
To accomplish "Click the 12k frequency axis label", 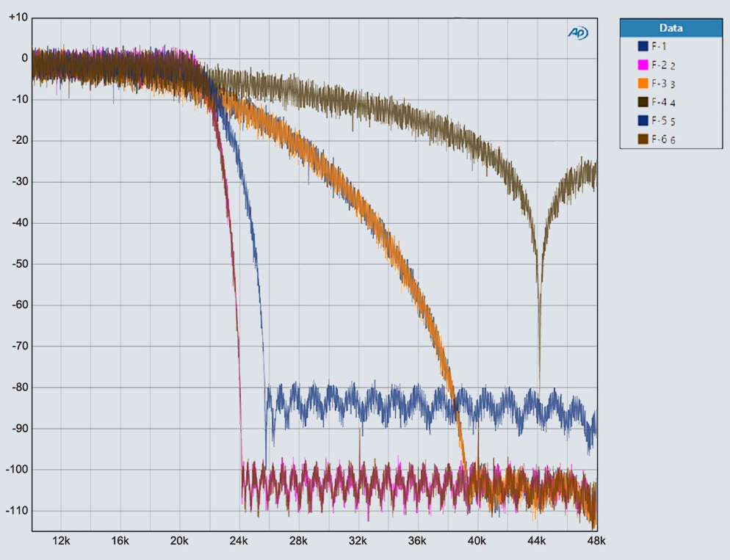I will 61,542.
